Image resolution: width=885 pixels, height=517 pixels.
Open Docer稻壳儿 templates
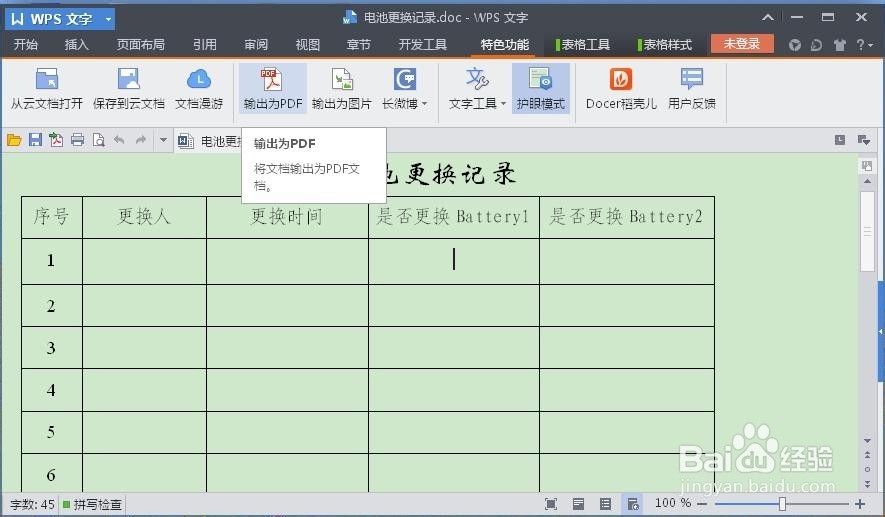[621, 89]
